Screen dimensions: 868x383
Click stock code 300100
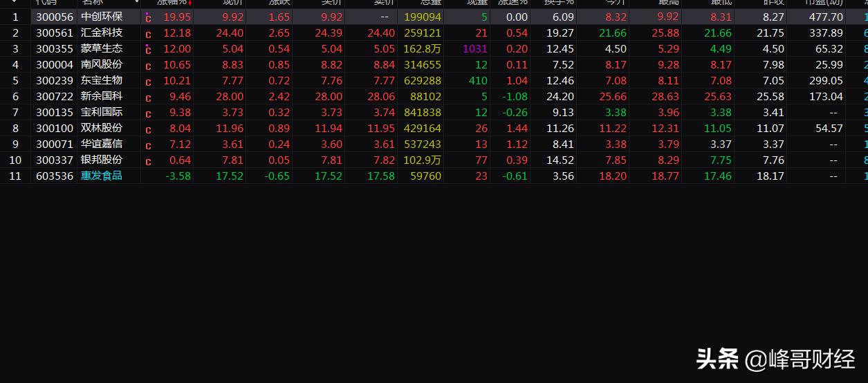pos(55,128)
